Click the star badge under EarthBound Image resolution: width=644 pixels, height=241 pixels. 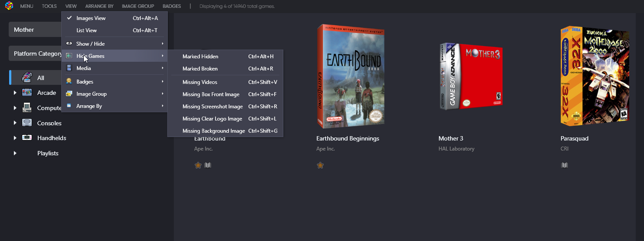coord(198,165)
